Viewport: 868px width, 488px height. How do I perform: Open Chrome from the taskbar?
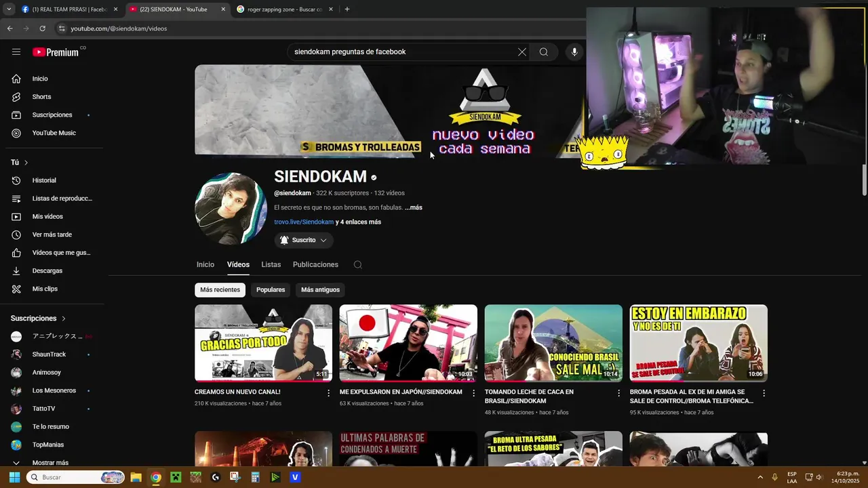[x=156, y=477]
